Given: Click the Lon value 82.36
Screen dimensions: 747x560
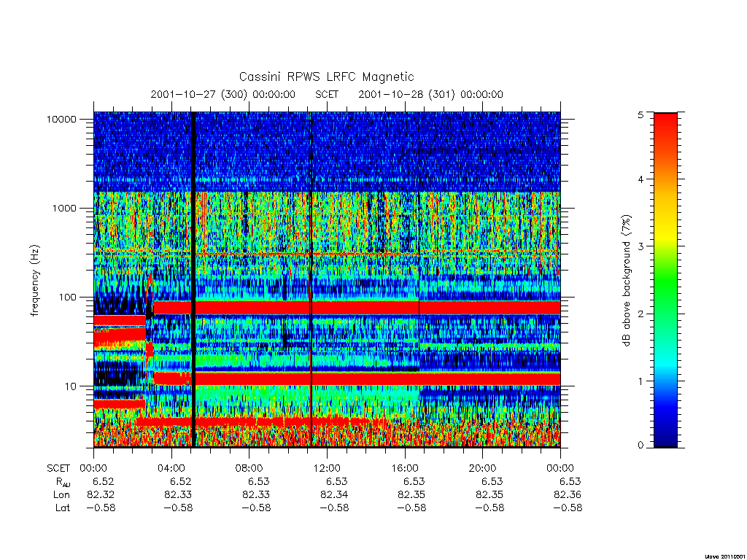Looking at the screenshot, I should point(567,495).
